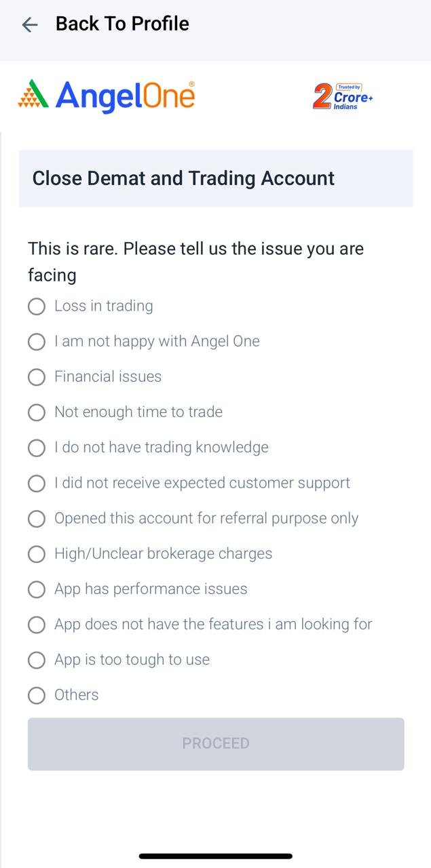This screenshot has height=868, width=431.
Task: Tap the home indicator bar
Action: pyautogui.click(x=216, y=856)
